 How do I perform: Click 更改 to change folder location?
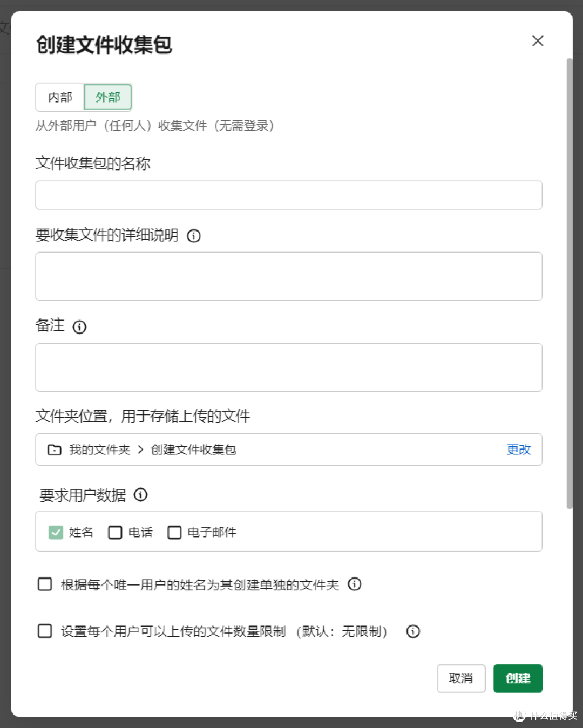(519, 450)
